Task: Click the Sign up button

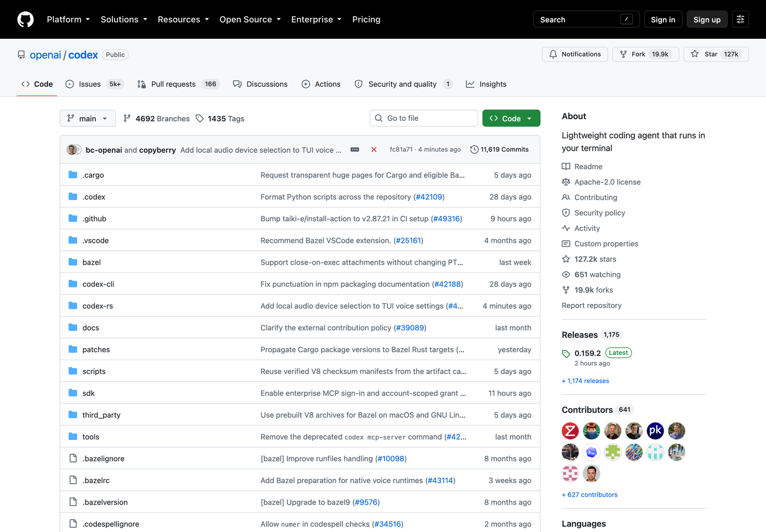Action: (x=707, y=20)
